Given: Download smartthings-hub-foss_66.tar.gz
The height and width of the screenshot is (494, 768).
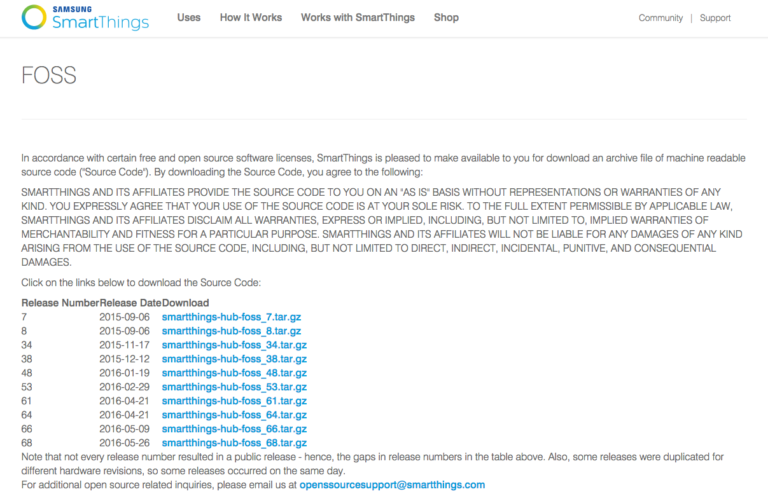Looking at the screenshot, I should pos(234,429).
